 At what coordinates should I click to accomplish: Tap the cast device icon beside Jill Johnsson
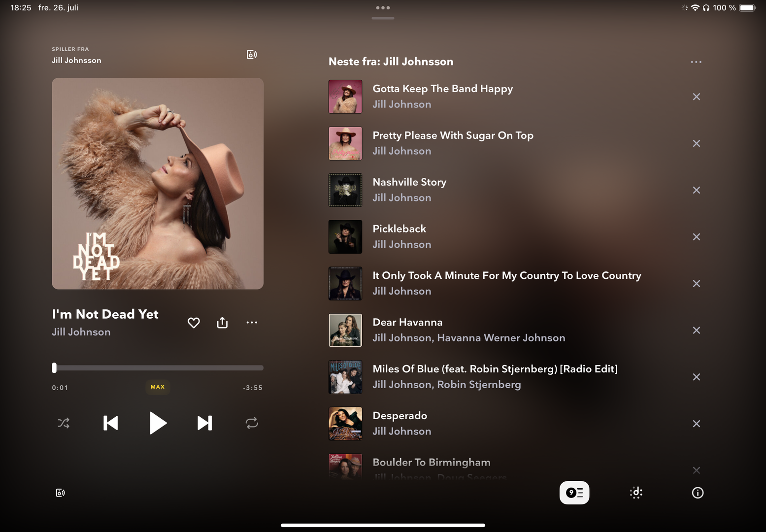click(x=252, y=55)
